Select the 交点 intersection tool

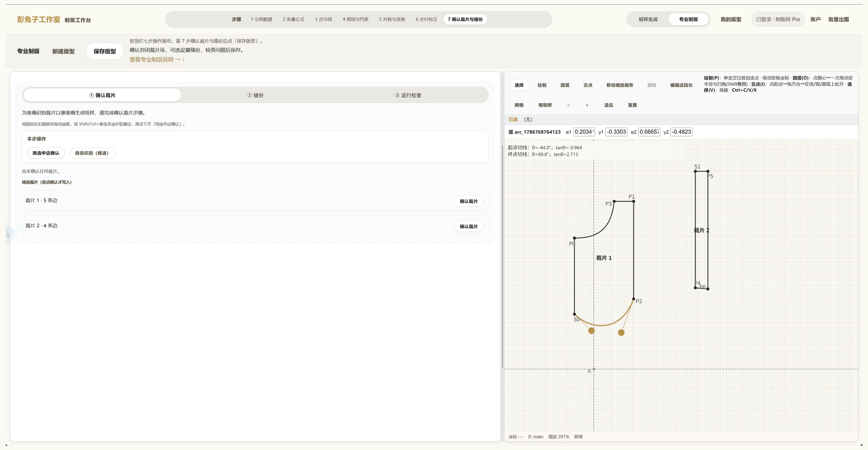pyautogui.click(x=588, y=85)
